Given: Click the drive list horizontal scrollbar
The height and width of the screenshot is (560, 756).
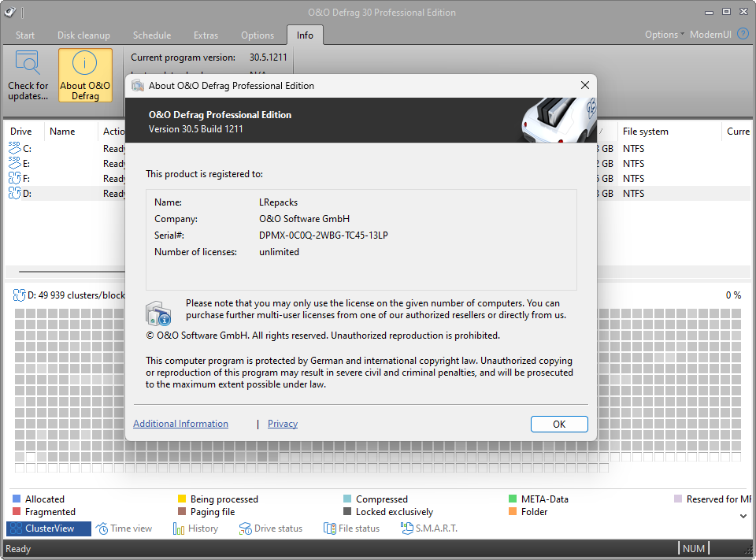Looking at the screenshot, I should click(x=72, y=272).
